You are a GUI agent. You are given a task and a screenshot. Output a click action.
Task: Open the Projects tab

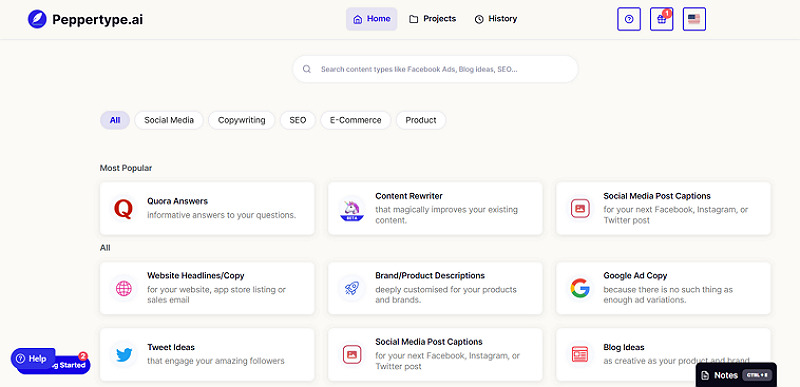433,19
